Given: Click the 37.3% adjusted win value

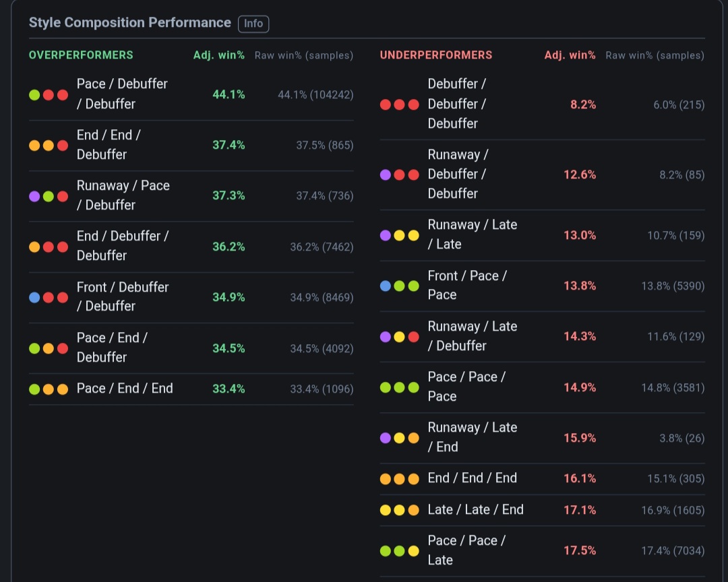Looking at the screenshot, I should tap(229, 195).
